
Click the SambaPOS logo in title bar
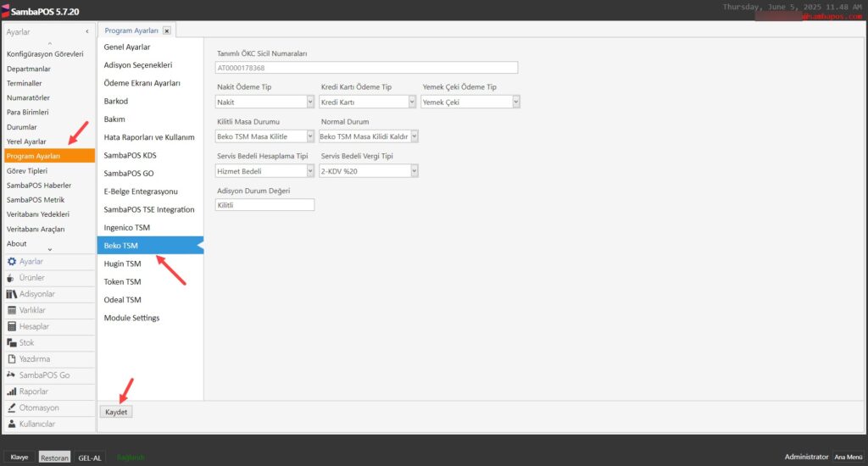[6, 11]
